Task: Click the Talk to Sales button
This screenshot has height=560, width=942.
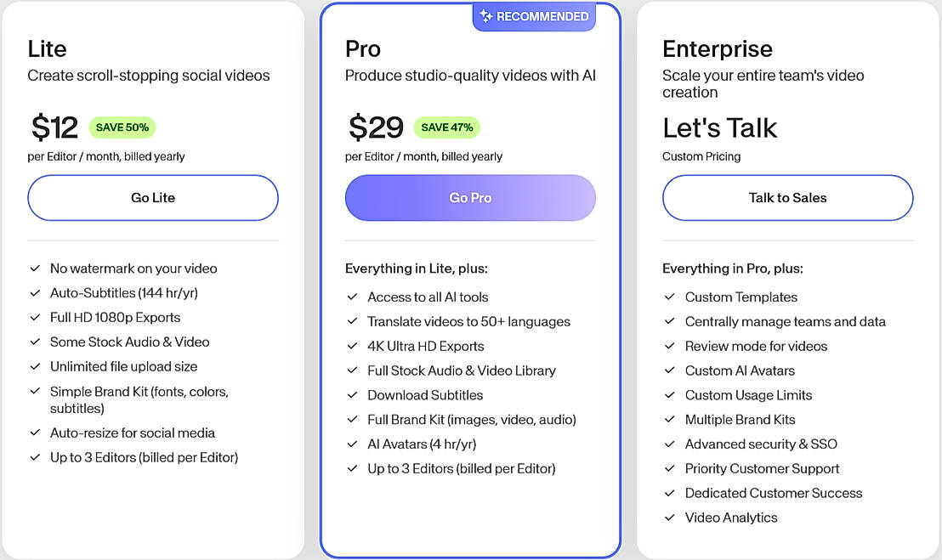Action: click(x=787, y=198)
